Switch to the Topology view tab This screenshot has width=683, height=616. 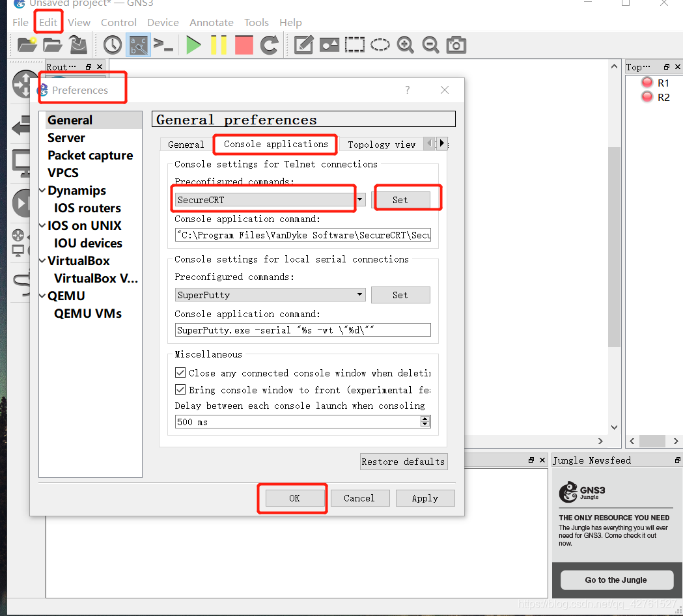(x=382, y=145)
